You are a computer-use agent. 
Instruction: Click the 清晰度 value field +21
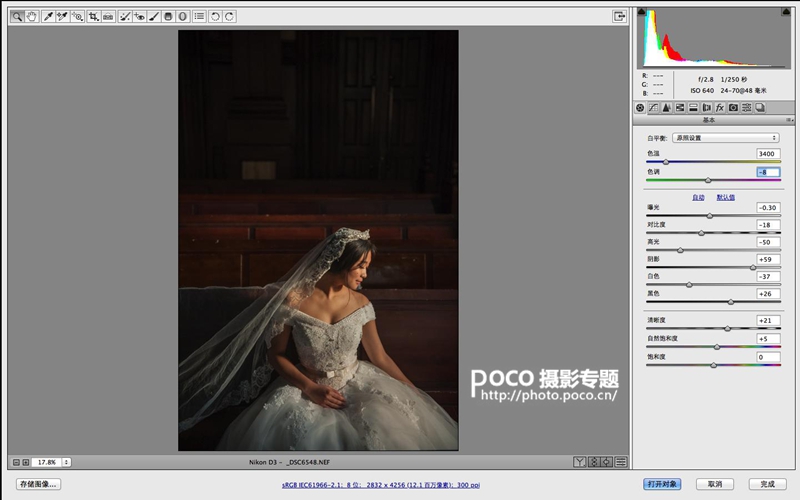pyautogui.click(x=768, y=320)
